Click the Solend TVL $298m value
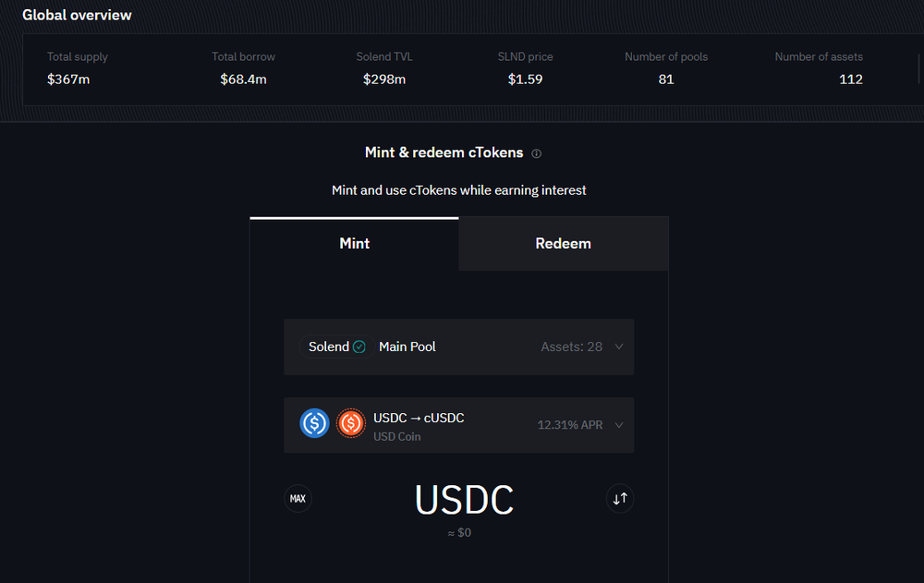 click(384, 79)
